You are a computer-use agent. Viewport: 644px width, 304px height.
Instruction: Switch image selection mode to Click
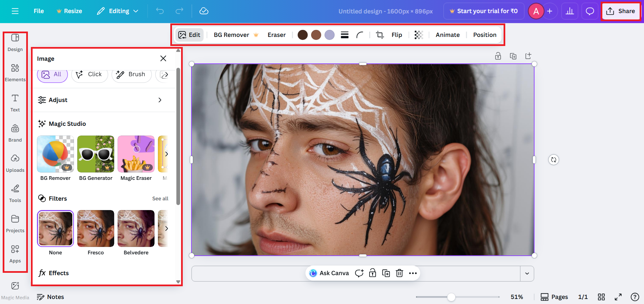coord(89,74)
